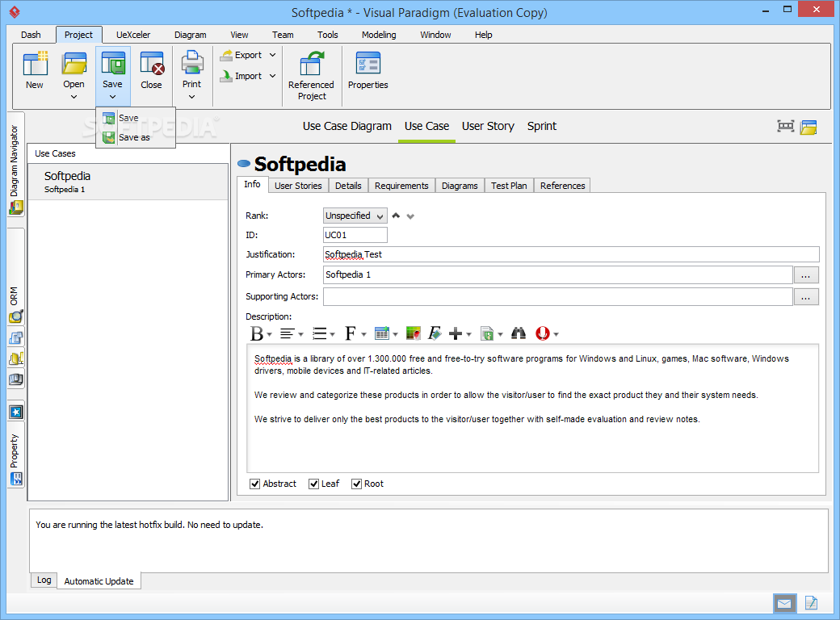Click the blue stacked diagrams sidebar icon
840x620 pixels.
pos(16,337)
